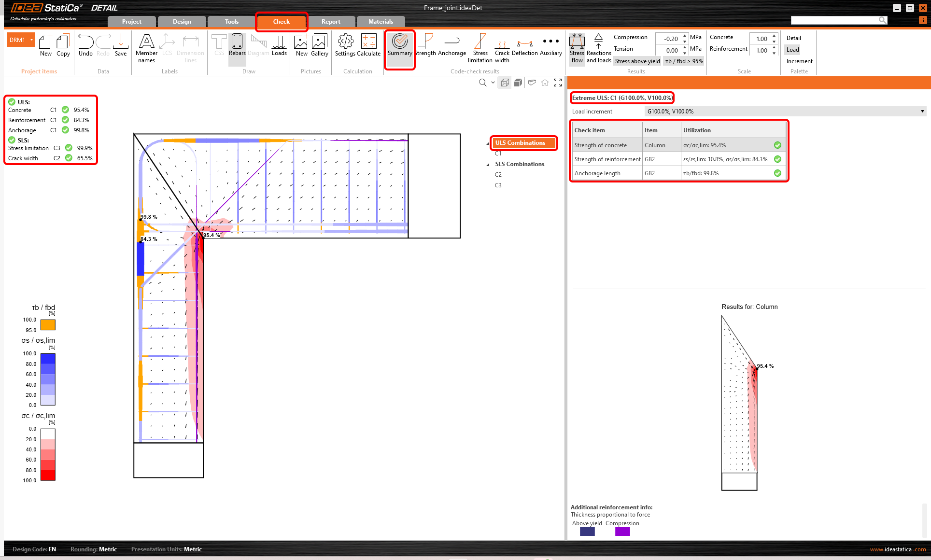Image resolution: width=931 pixels, height=560 pixels.
Task: Open the Rebars drawing tool
Action: (x=237, y=46)
